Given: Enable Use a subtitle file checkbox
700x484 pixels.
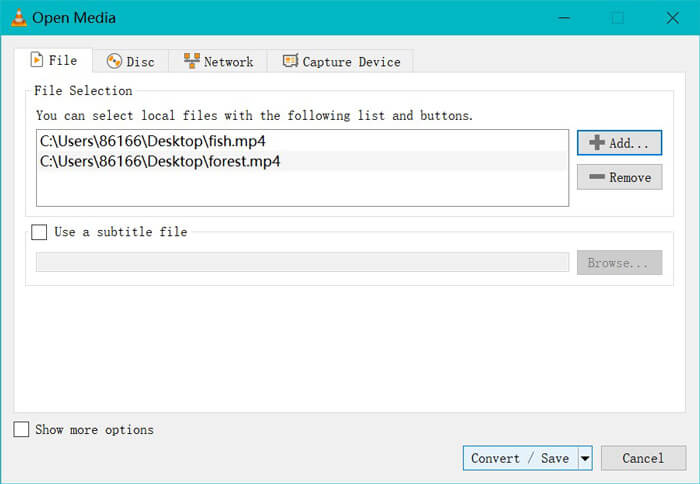Looking at the screenshot, I should 39,232.
